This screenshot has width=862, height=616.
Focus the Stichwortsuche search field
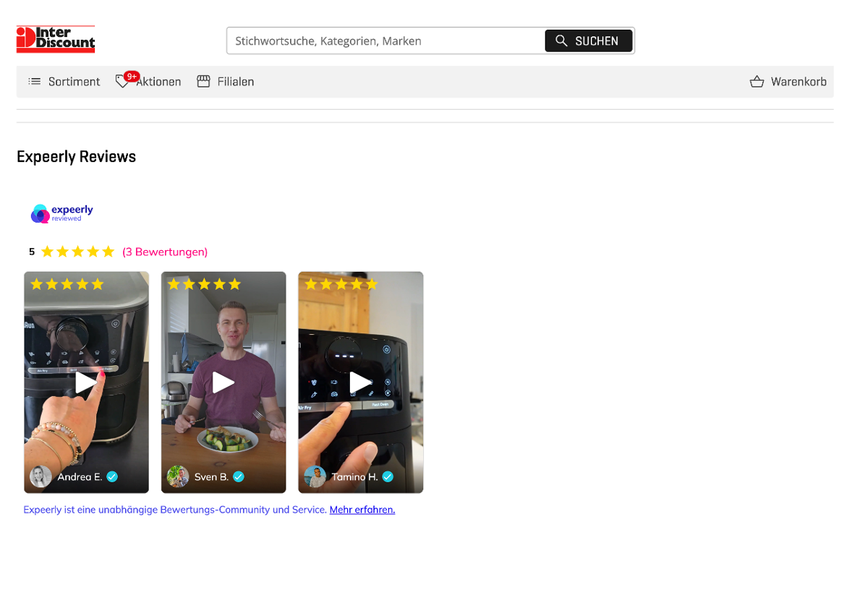pos(385,40)
